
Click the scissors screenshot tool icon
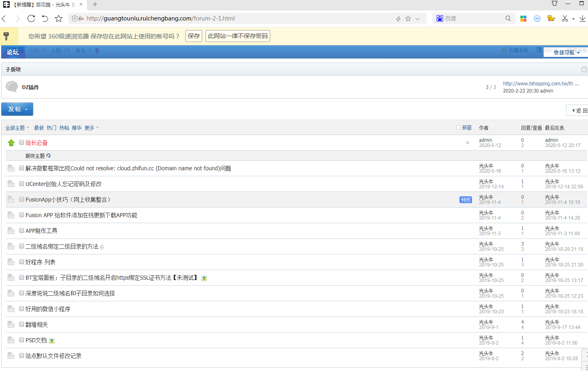565,18
